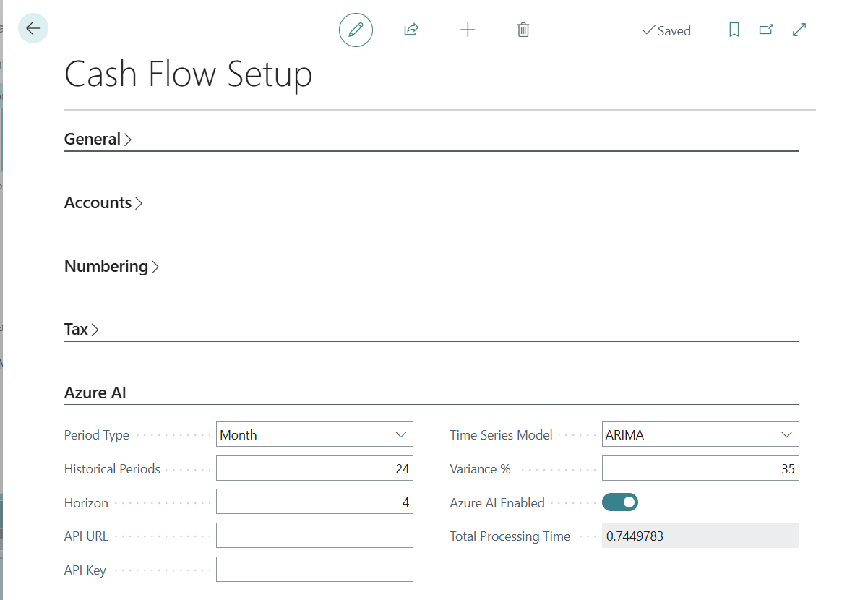Viewport: 868px width, 600px height.
Task: Click the API Key input field
Action: point(314,570)
